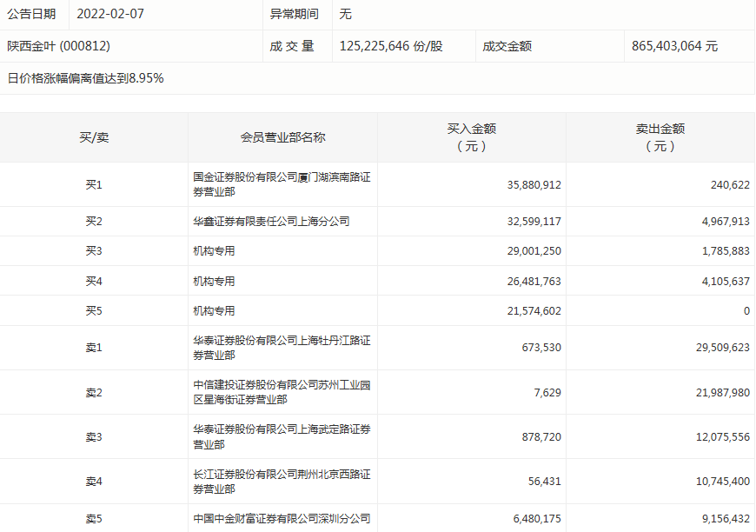Click 华泰证券股份有限公司上海牡丹江路证券营业部
Viewport: 756px width, 532px height.
(282, 348)
